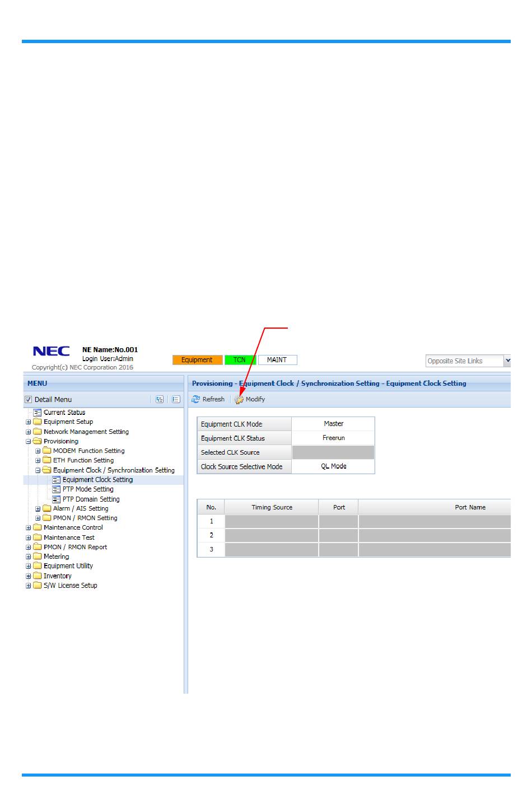Expand the Inventory tree node
The width and height of the screenshot is (532, 795).
click(29, 576)
